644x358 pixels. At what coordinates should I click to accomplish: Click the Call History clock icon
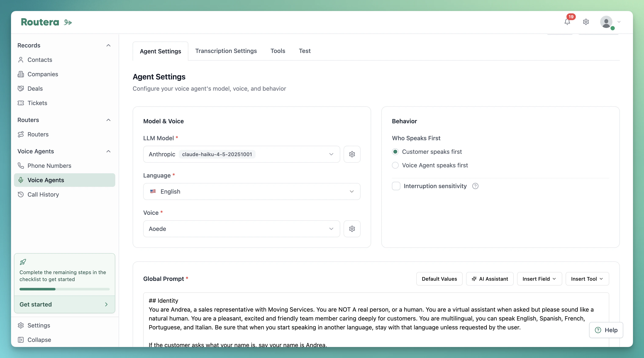pyautogui.click(x=21, y=194)
